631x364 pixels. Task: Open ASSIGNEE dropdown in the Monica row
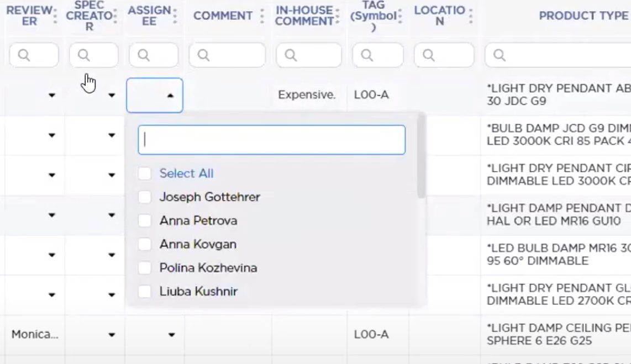pos(171,335)
